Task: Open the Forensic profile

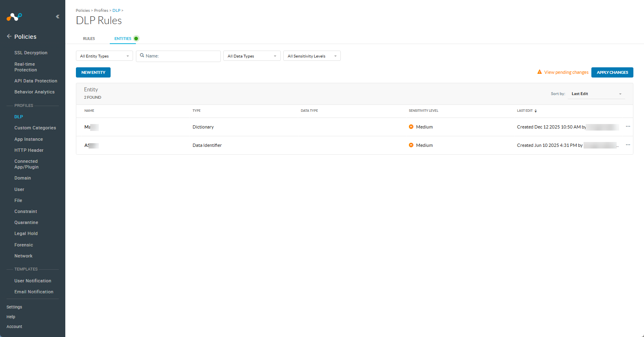Action: tap(24, 245)
